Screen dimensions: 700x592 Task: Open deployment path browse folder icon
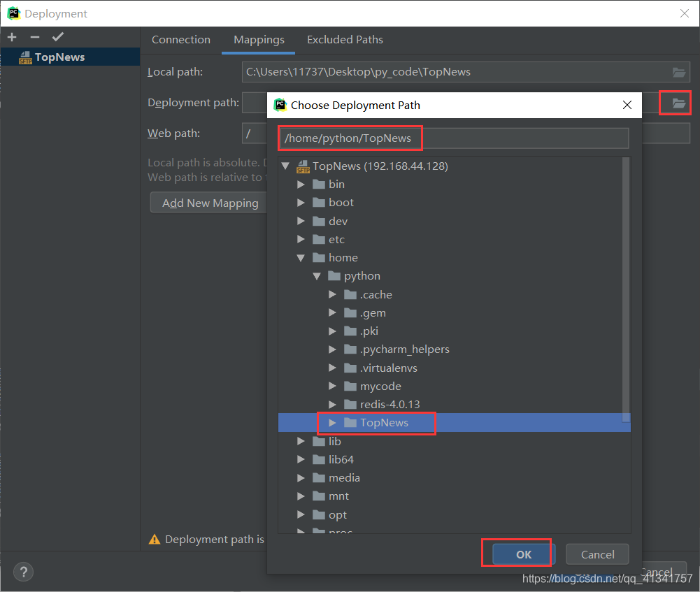point(678,103)
